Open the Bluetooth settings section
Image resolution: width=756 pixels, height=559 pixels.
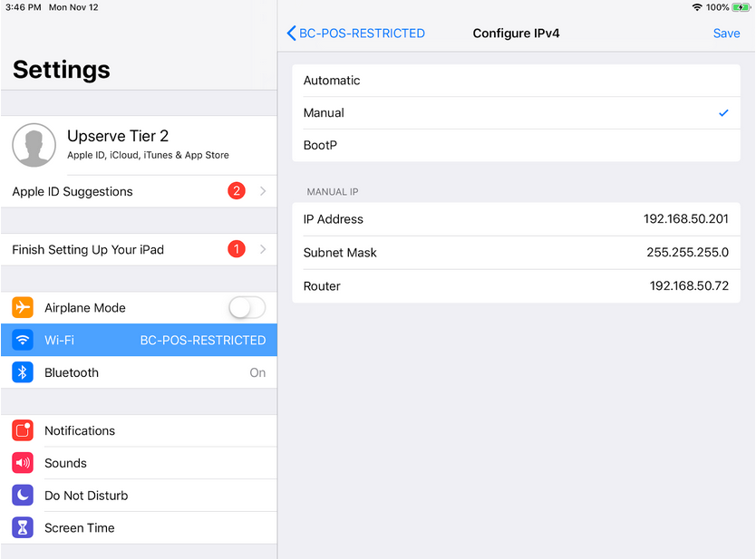(139, 372)
